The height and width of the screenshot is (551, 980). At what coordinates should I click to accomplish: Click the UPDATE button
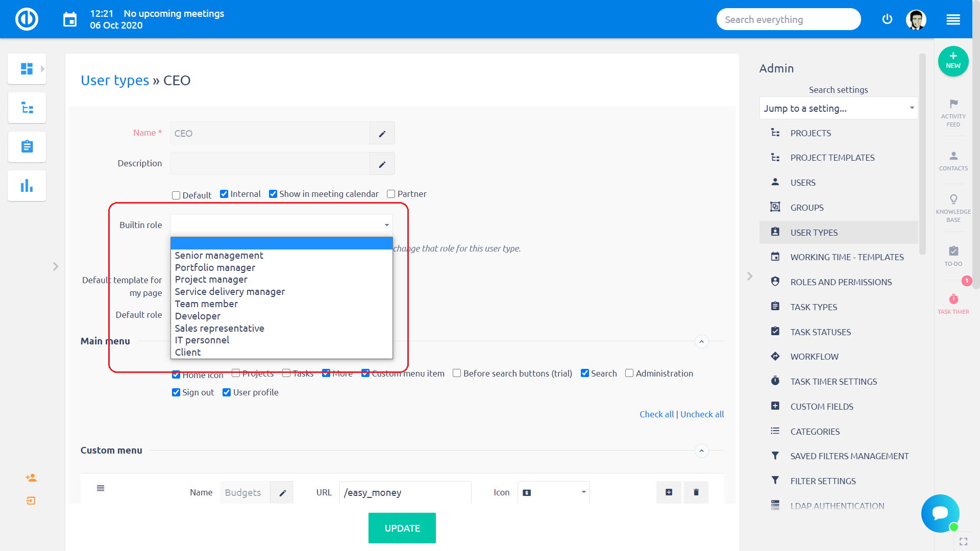tap(402, 528)
